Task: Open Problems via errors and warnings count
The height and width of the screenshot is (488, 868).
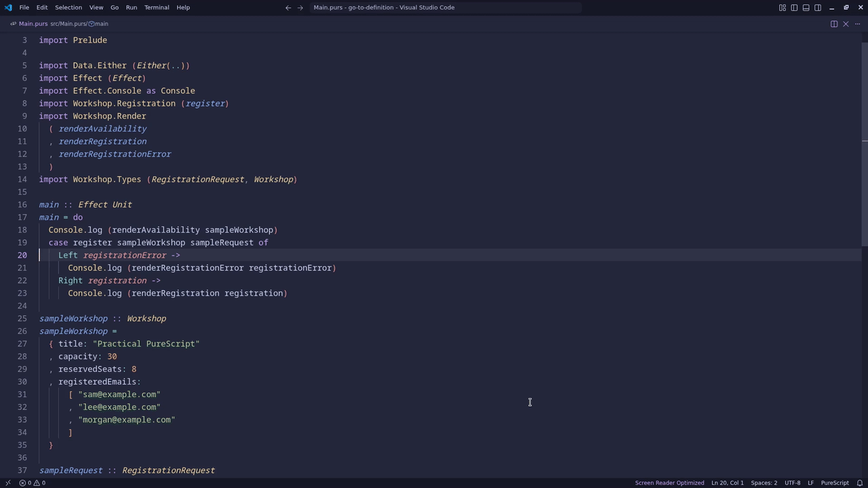Action: pos(32,483)
